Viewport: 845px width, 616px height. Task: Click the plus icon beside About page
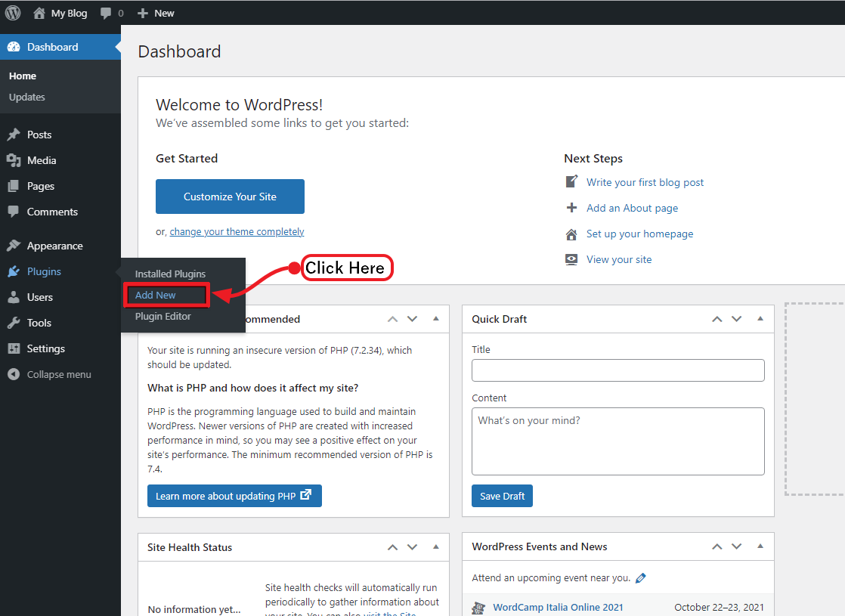pos(572,208)
